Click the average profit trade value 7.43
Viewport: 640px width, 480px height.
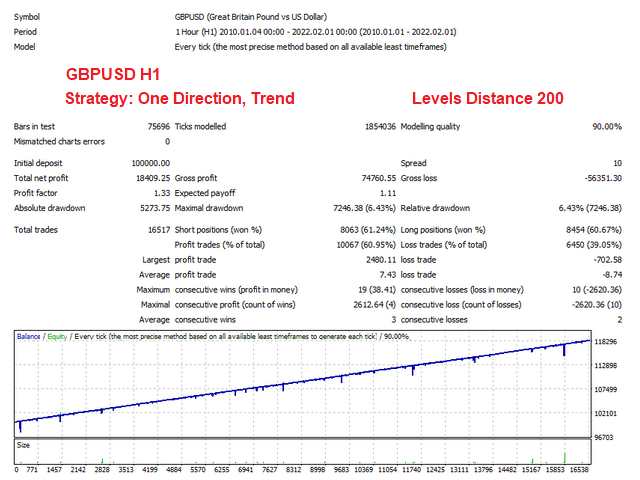click(388, 275)
